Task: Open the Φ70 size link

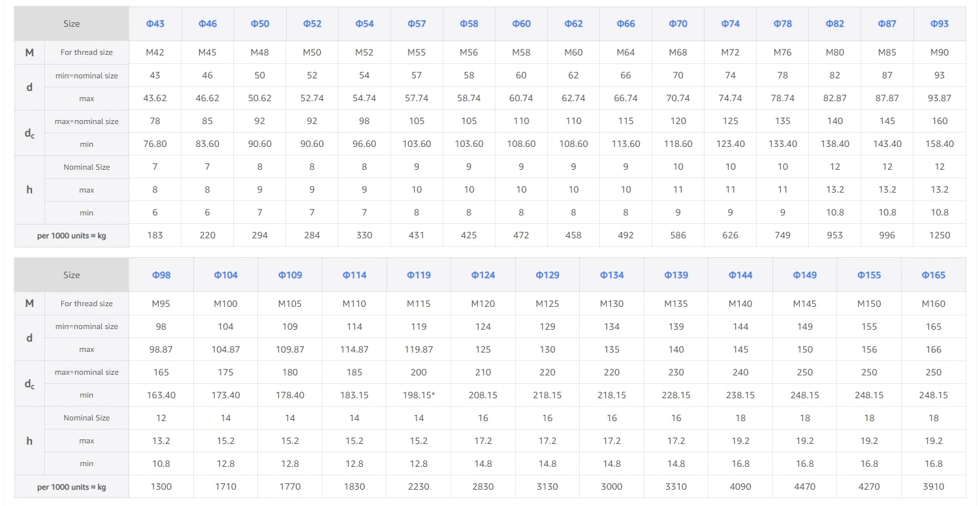Action: [x=678, y=24]
